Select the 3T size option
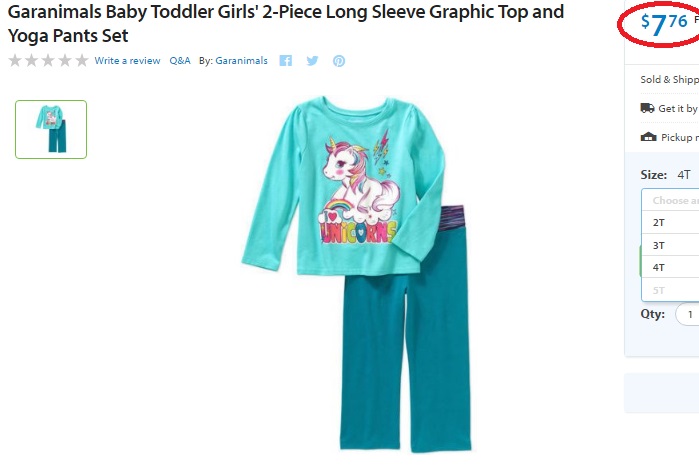 tap(670, 245)
